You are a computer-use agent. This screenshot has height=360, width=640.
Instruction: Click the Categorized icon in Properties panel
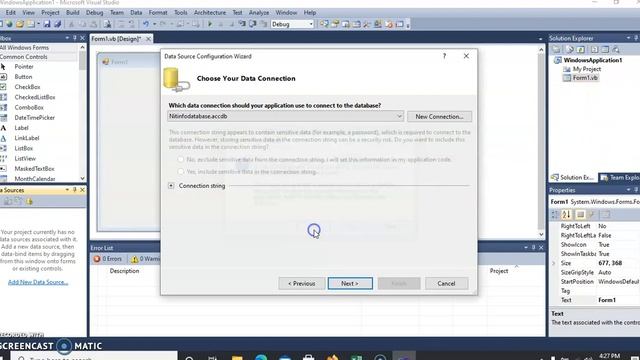click(555, 214)
